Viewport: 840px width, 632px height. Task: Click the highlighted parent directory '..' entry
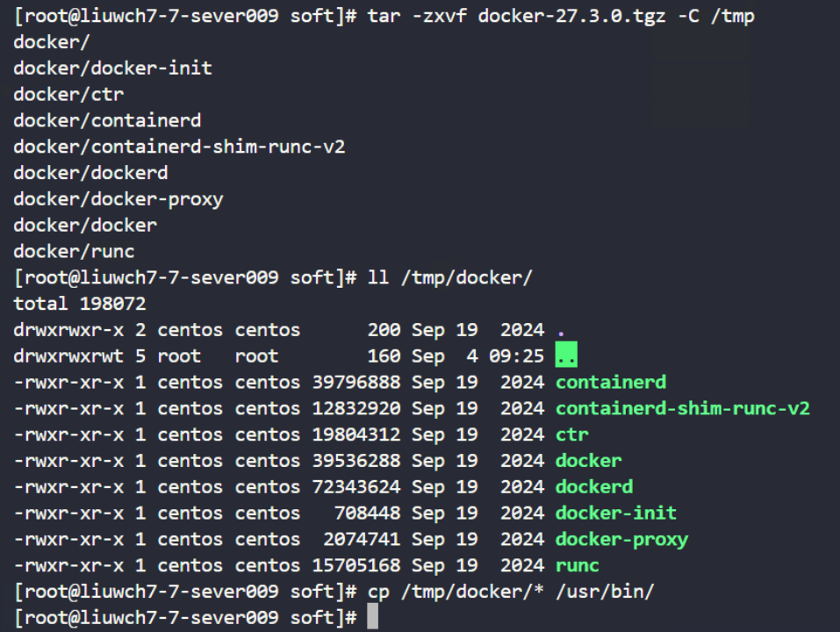(x=566, y=355)
